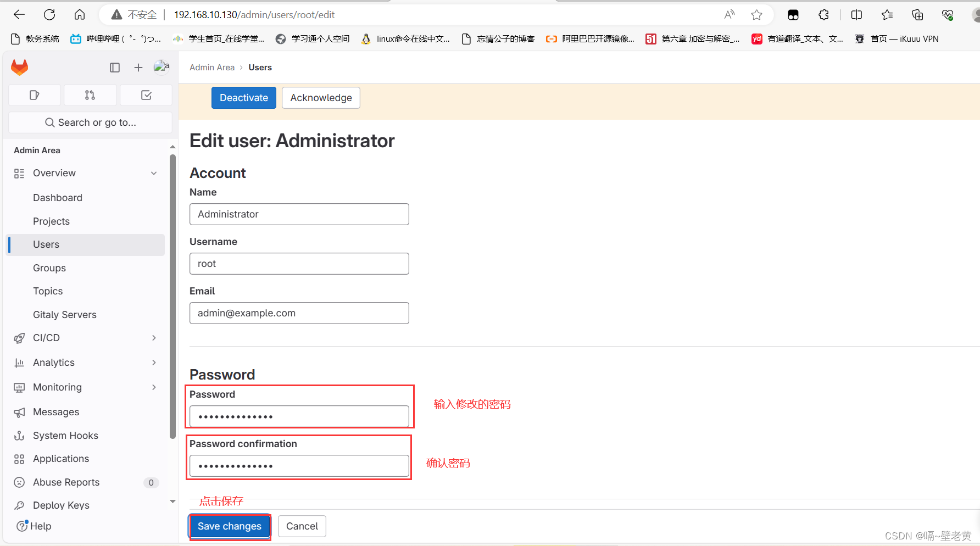Open the 学习通个人空间 bookmark
Screen dimensions: 980x546
click(x=313, y=38)
